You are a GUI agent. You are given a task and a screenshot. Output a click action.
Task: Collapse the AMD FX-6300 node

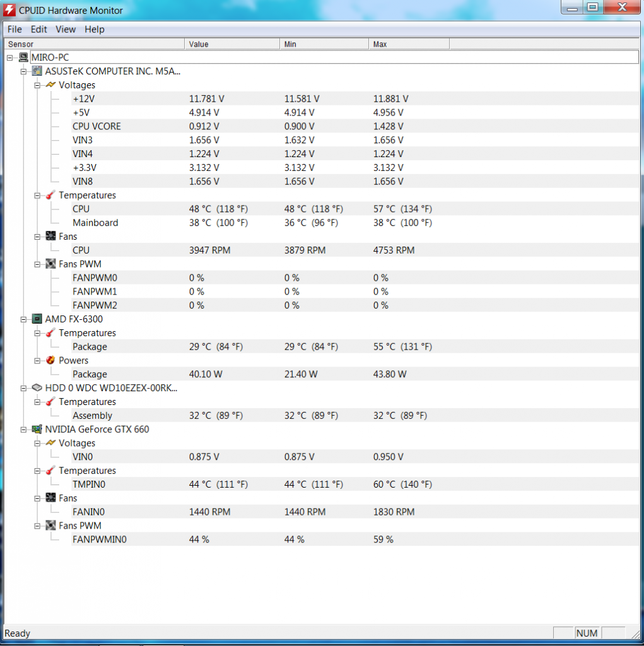click(23, 319)
